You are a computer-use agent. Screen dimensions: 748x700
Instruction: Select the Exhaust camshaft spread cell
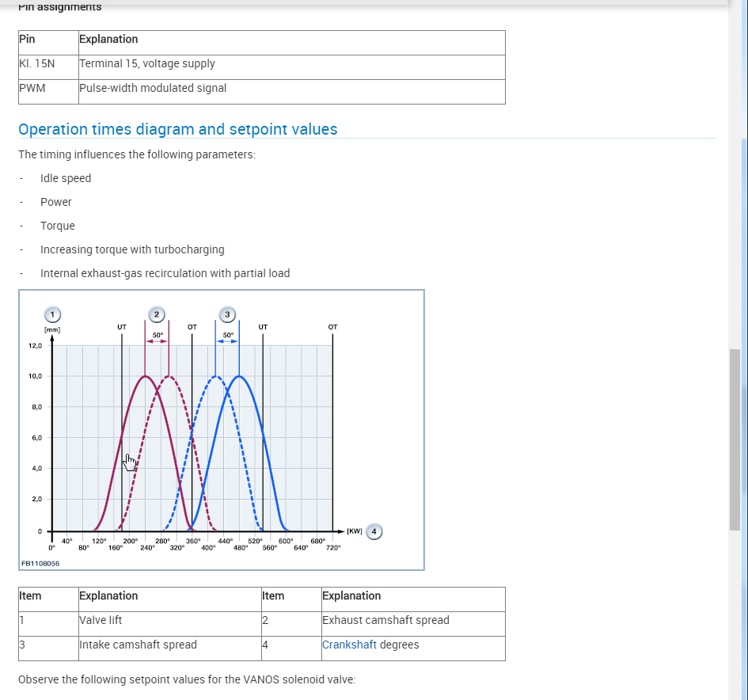(385, 620)
